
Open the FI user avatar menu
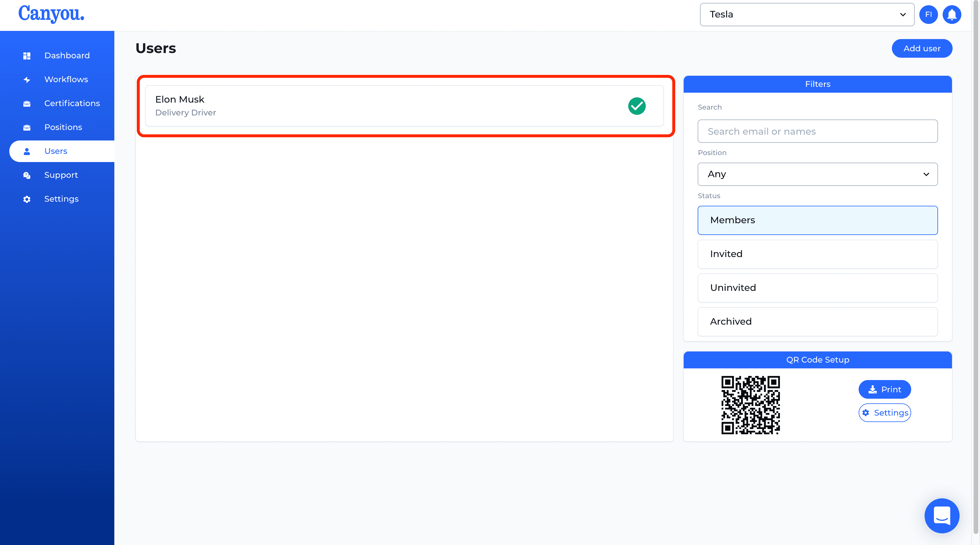click(x=928, y=15)
